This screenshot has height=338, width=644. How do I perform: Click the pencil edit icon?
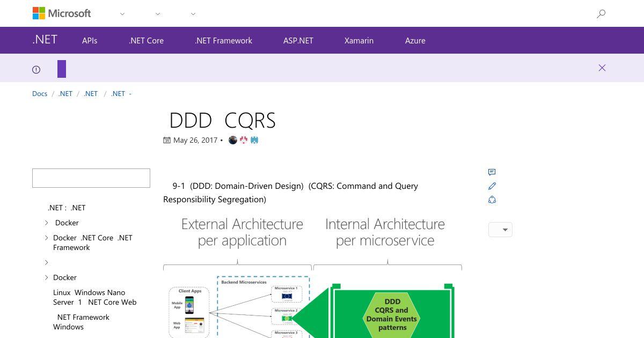[492, 186]
